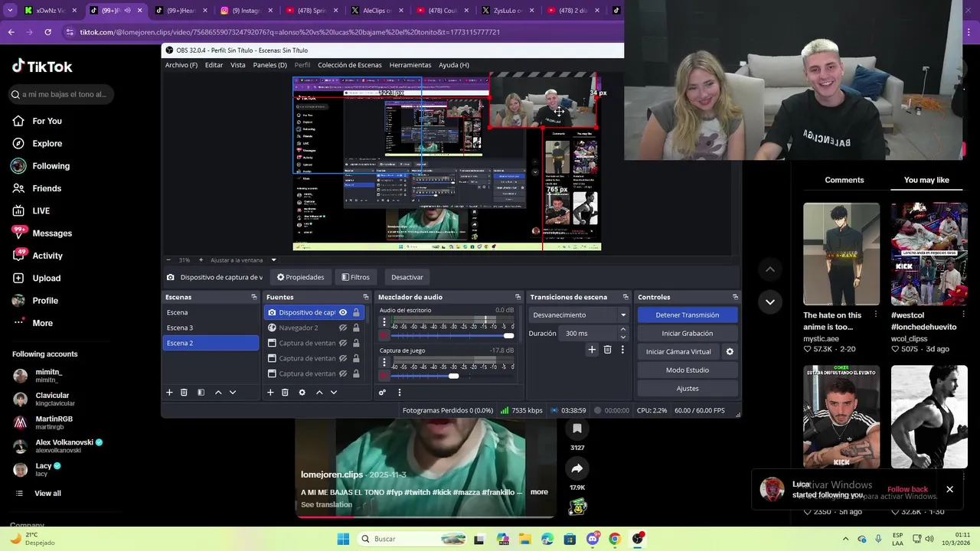Screen dimensions: 980x551
Task: Open the Archivo menu in OBS
Action: pos(181,65)
